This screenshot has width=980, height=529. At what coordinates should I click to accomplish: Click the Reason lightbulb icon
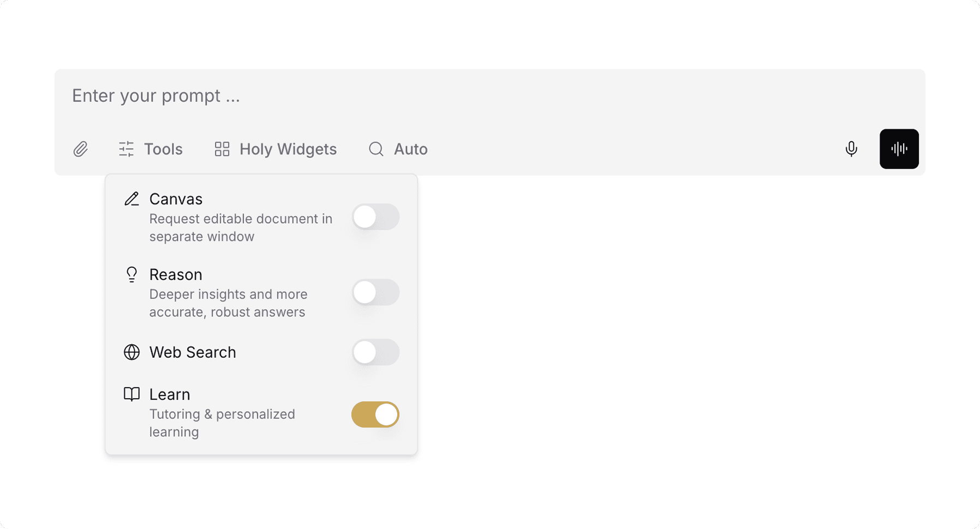click(132, 274)
